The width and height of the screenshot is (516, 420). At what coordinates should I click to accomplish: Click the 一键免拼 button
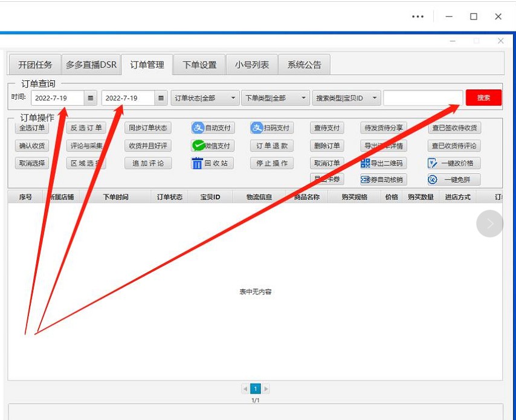[x=454, y=179]
